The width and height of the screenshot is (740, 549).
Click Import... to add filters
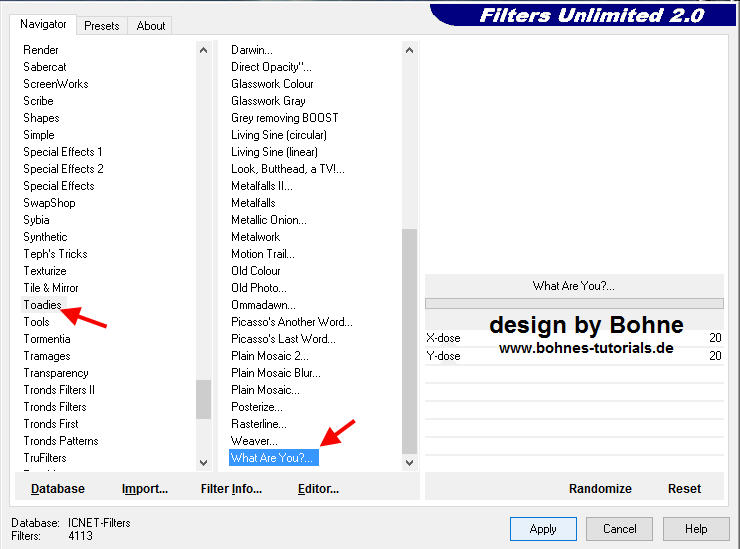pos(144,489)
